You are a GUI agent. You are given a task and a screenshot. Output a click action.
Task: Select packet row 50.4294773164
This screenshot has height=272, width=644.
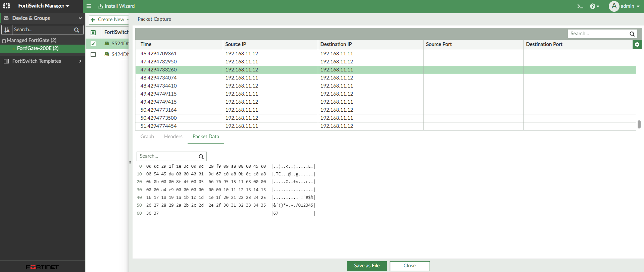coord(386,110)
